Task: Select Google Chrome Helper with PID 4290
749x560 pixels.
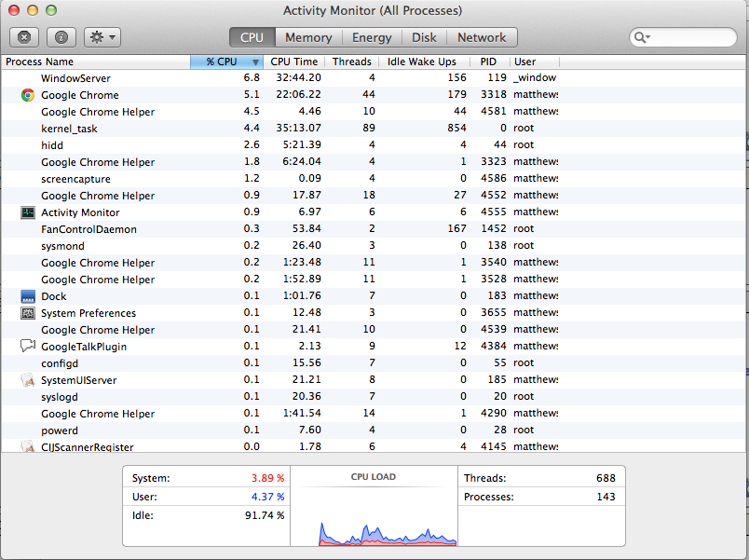Action: (374, 414)
